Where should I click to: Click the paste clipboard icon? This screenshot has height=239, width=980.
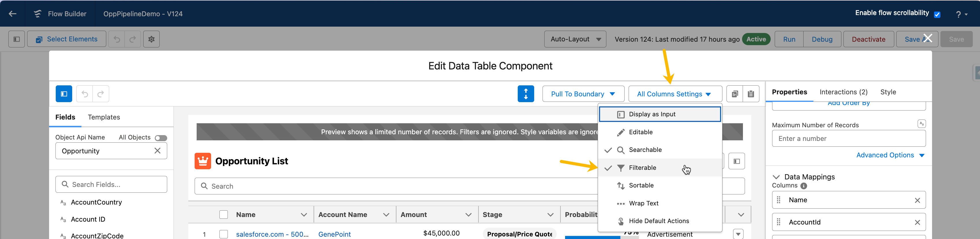click(751, 94)
